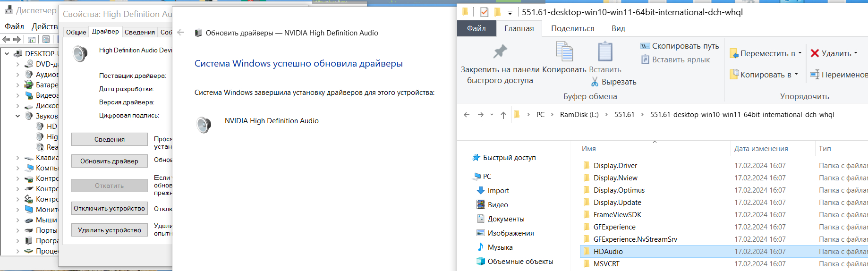Click the RamDisk (L:) breadcrumb in the address bar

tap(579, 115)
